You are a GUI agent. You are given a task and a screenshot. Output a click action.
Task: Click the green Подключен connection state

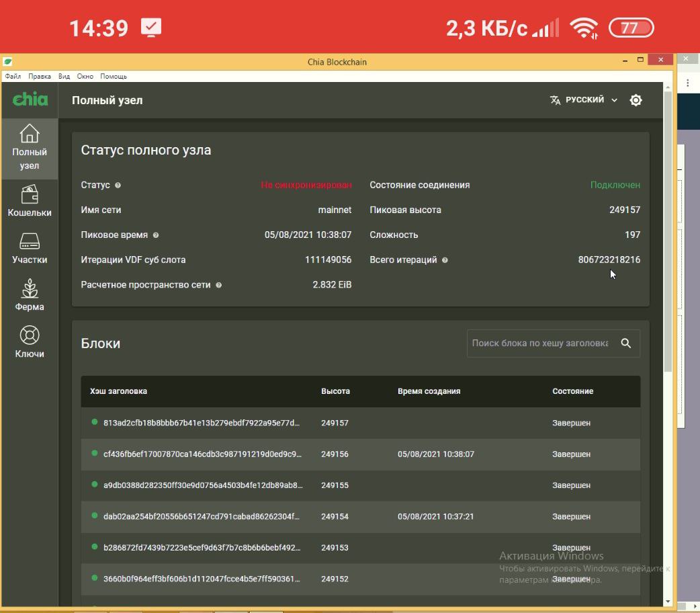tap(615, 185)
